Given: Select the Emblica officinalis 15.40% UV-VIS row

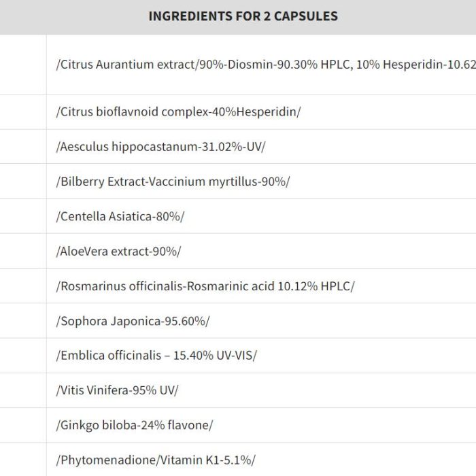Looking at the screenshot, I should pyautogui.click(x=261, y=356).
